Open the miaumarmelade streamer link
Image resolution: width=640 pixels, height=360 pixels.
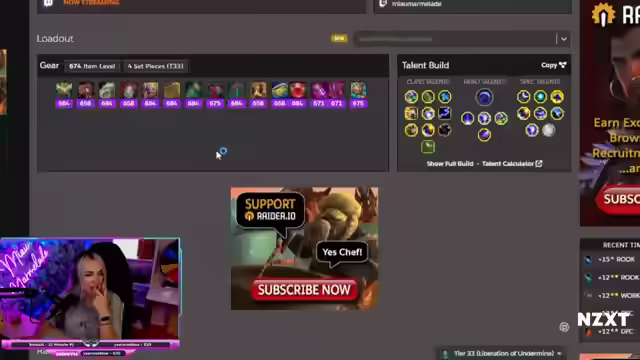(416, 4)
